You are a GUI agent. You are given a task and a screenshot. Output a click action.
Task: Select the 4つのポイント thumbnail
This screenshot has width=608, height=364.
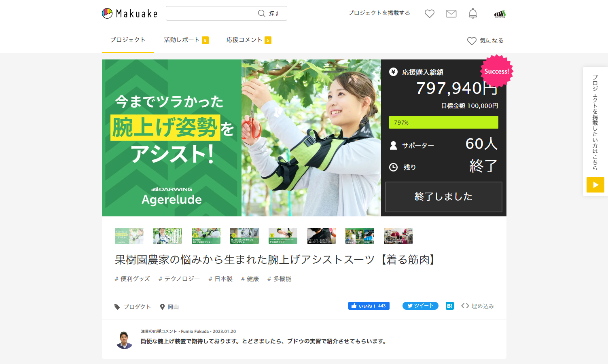click(283, 236)
